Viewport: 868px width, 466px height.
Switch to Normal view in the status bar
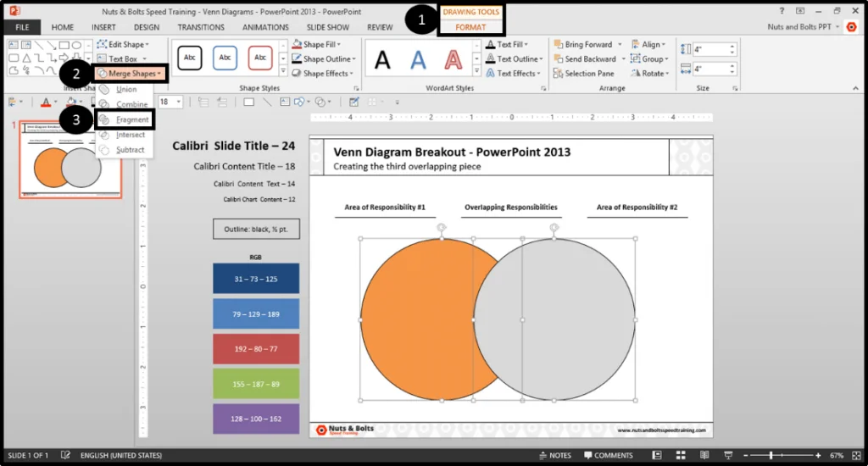[657, 455]
